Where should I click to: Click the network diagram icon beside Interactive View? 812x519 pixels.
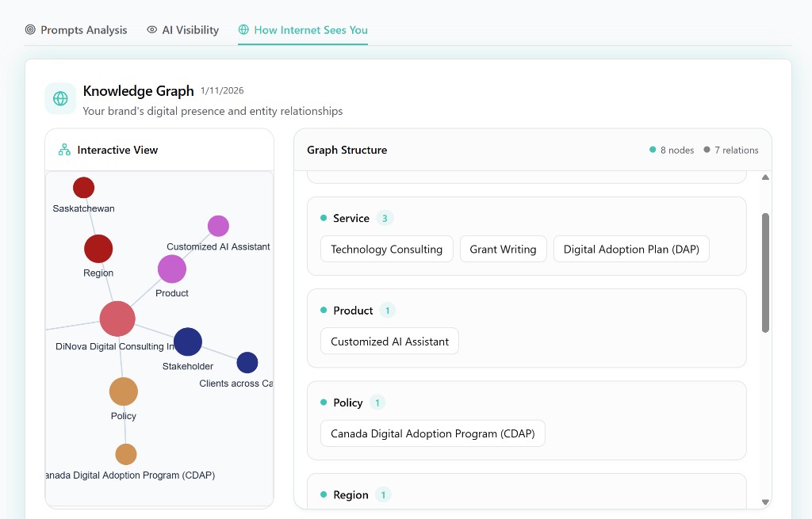(x=63, y=149)
